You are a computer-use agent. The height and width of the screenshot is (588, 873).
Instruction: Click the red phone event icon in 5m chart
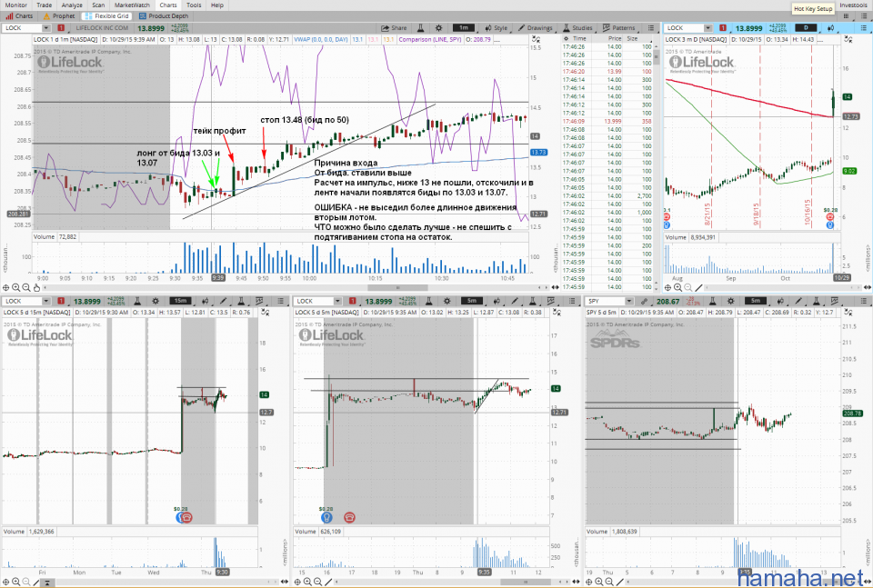coord(349,517)
